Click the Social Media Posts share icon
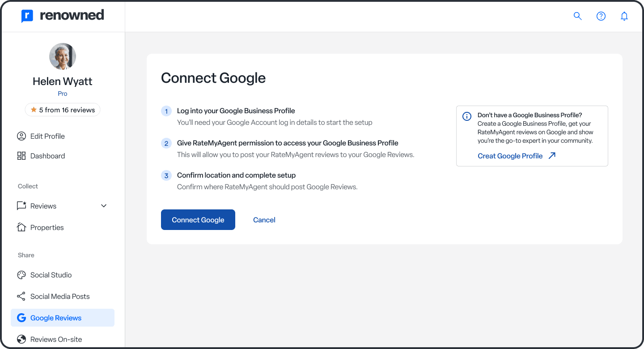The width and height of the screenshot is (644, 349). pyautogui.click(x=21, y=296)
